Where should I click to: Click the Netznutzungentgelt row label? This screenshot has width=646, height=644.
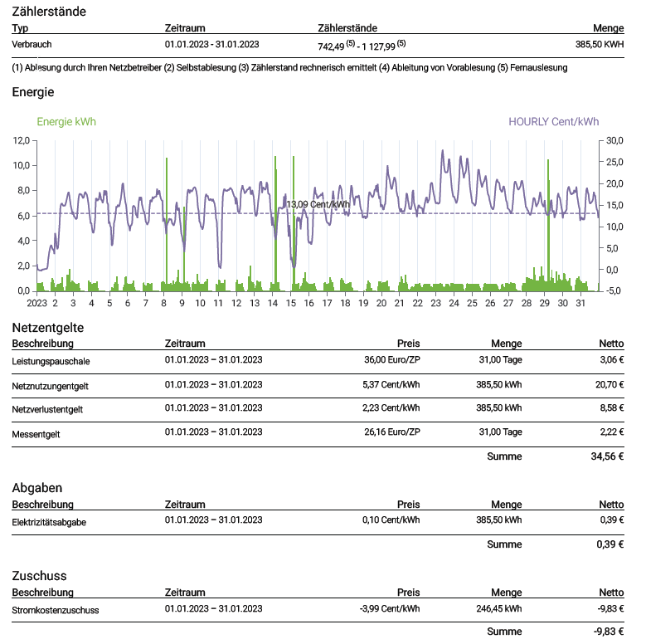pos(50,387)
